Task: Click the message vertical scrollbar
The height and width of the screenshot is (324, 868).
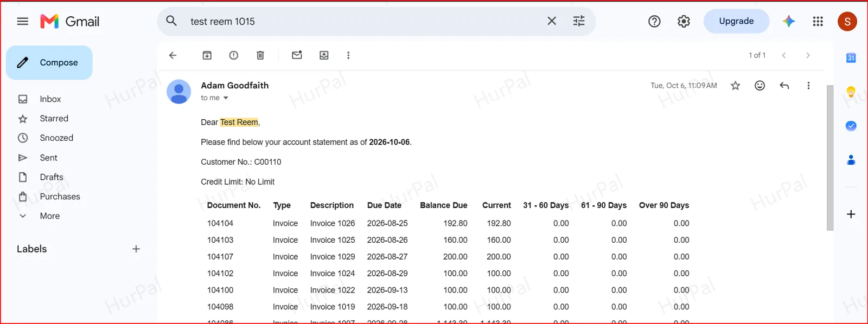Action: click(x=830, y=158)
